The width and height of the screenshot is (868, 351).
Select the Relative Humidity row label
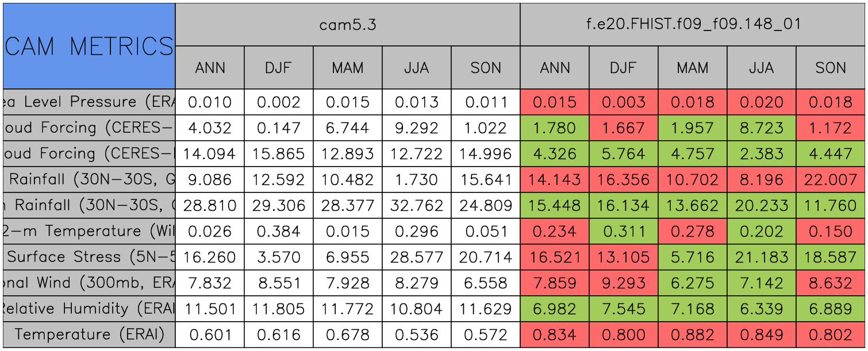(x=89, y=309)
